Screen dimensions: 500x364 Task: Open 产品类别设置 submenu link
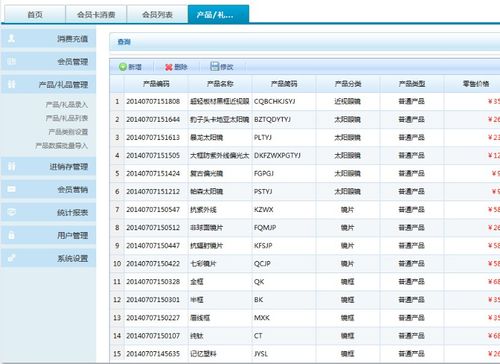(68, 132)
